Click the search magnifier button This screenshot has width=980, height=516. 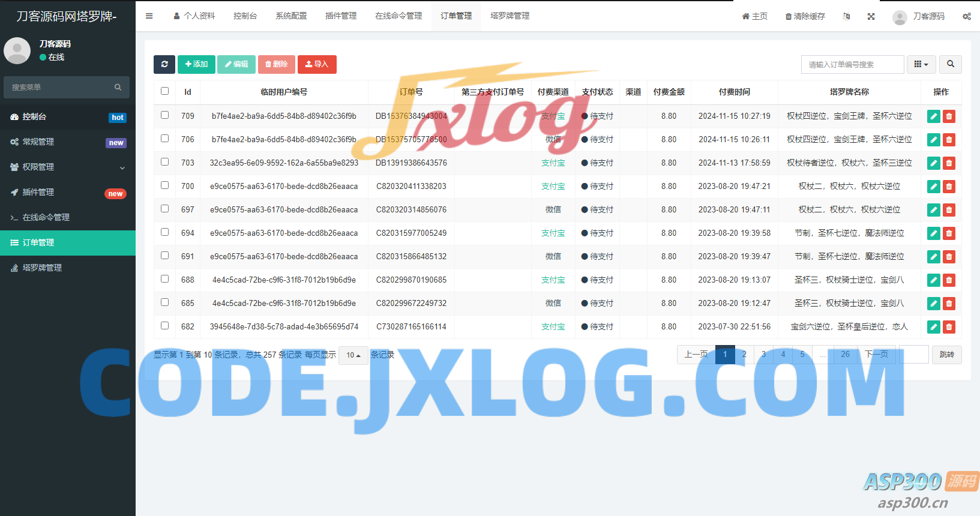coord(951,64)
